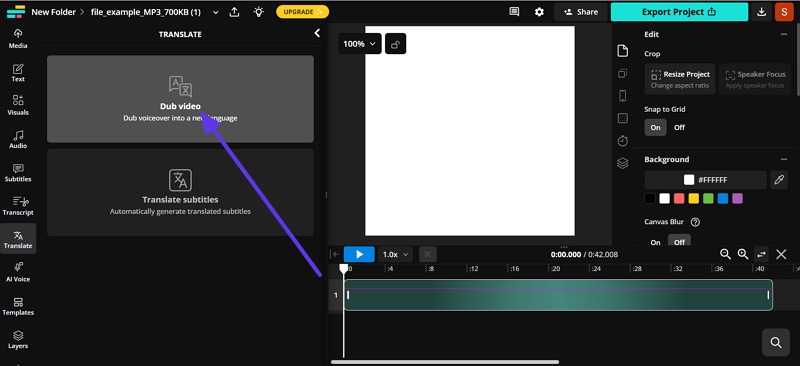
Task: Click Export Project button
Action: [679, 12]
